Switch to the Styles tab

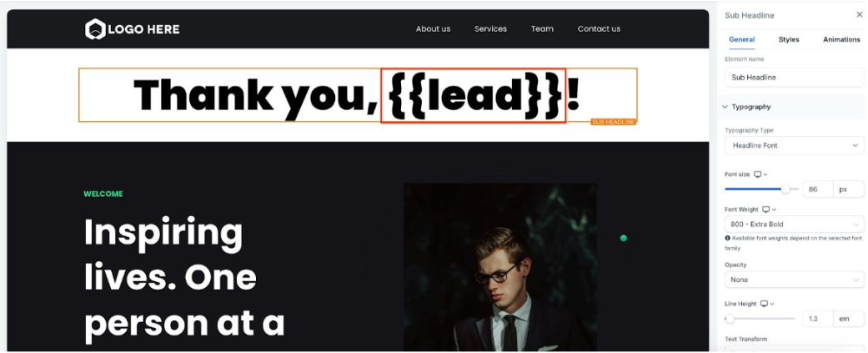pos(788,39)
